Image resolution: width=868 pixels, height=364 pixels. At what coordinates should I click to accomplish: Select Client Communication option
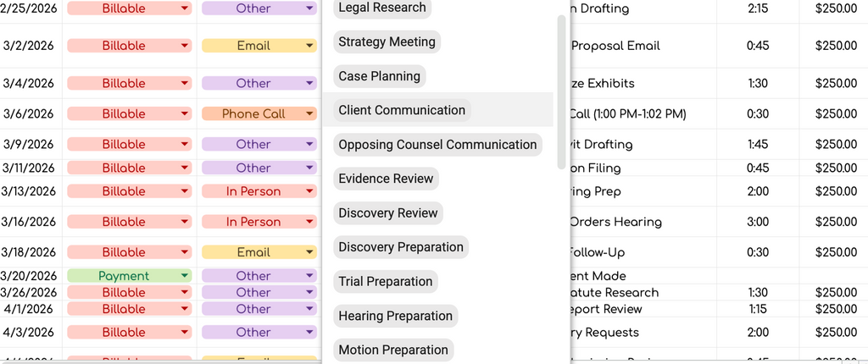402,110
